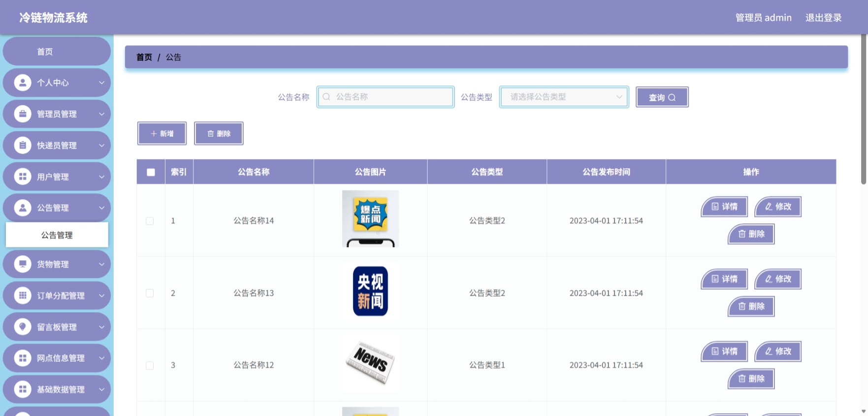Open the 爆点新闻 thumbnail for 公告名称14
This screenshot has width=868, height=416.
click(x=370, y=219)
